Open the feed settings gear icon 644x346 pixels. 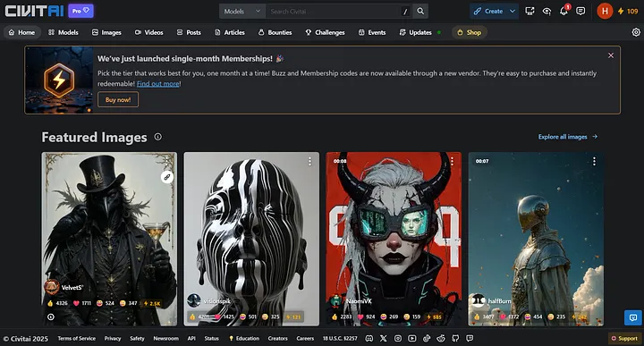(x=636, y=32)
